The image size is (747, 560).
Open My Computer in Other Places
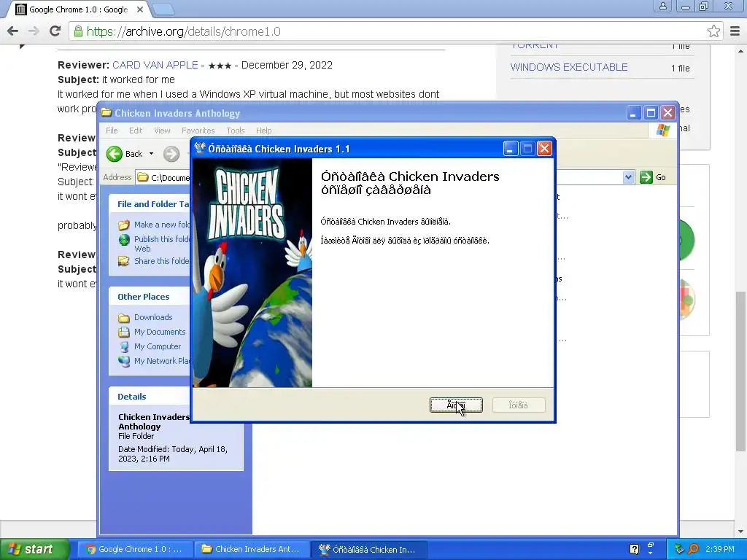tap(158, 346)
